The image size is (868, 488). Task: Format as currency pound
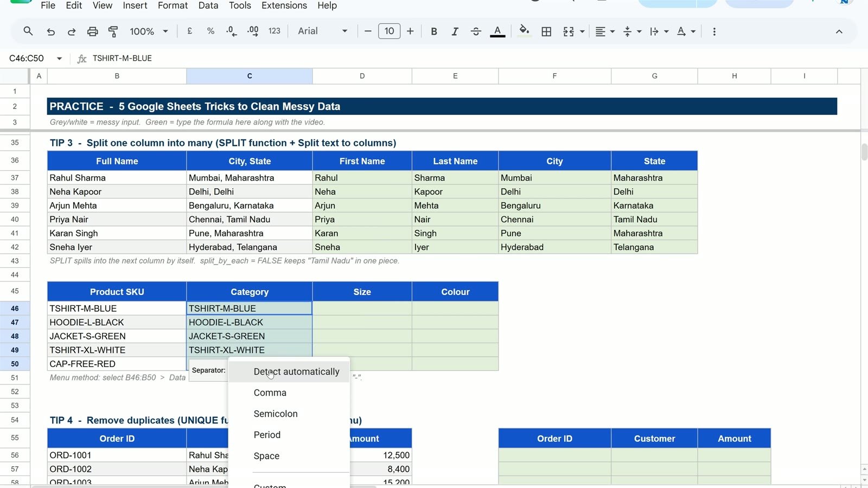point(189,31)
